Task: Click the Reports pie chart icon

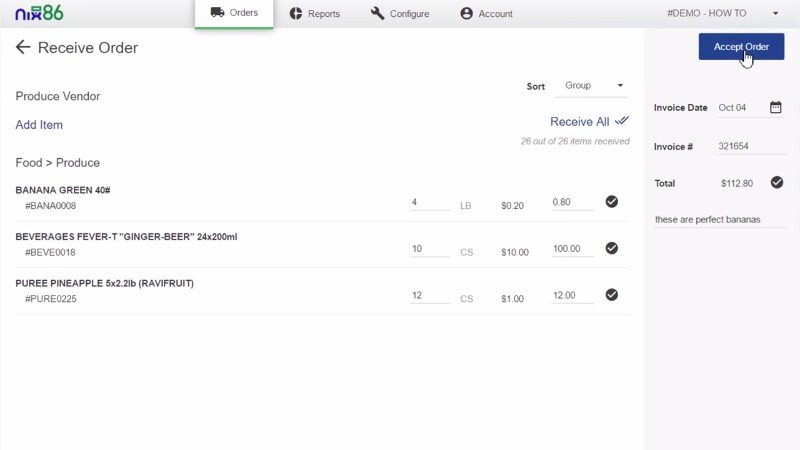Action: [297, 14]
